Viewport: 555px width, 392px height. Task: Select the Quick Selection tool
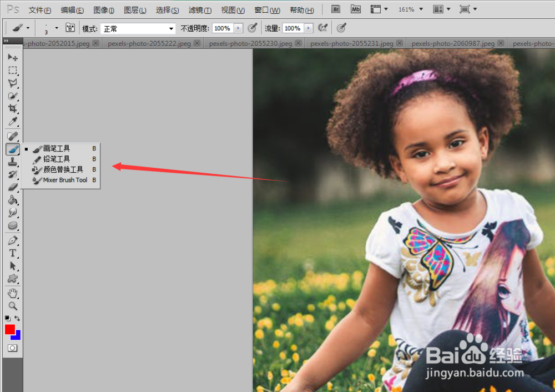pyautogui.click(x=13, y=96)
